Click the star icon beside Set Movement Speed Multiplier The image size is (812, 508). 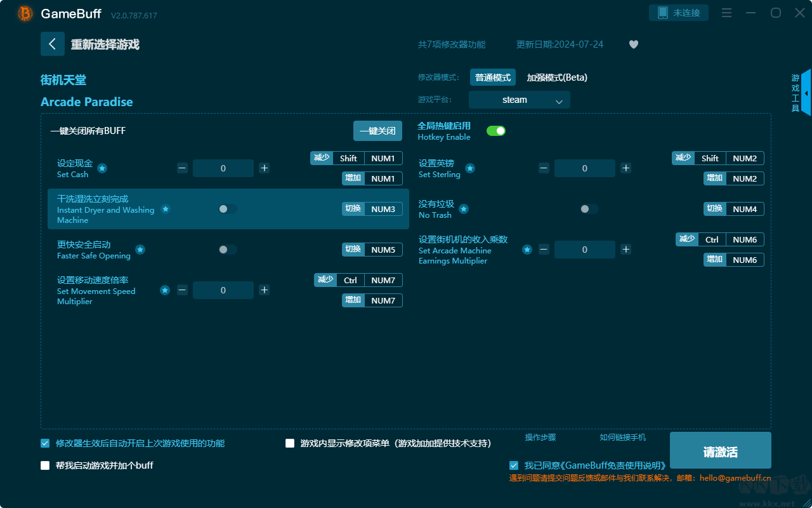click(165, 290)
